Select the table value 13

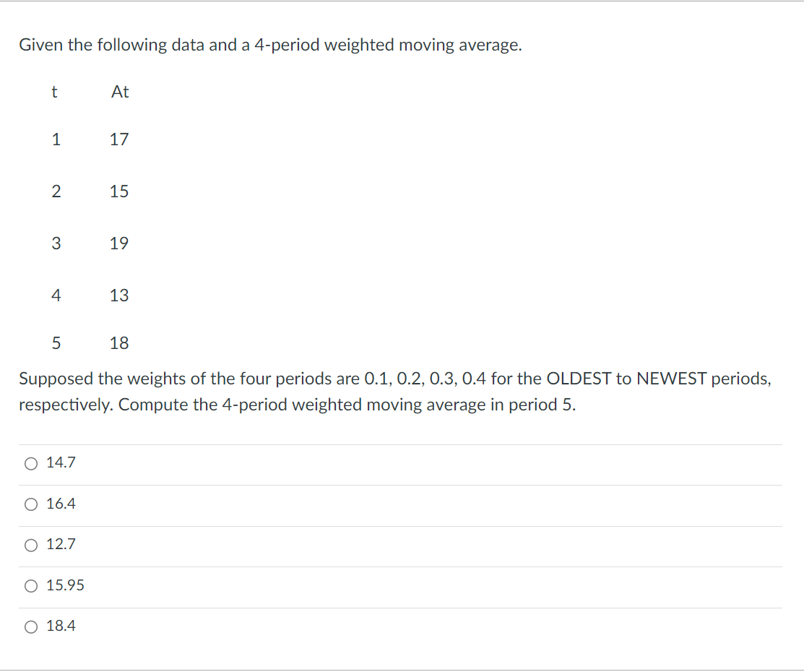pyautogui.click(x=120, y=296)
